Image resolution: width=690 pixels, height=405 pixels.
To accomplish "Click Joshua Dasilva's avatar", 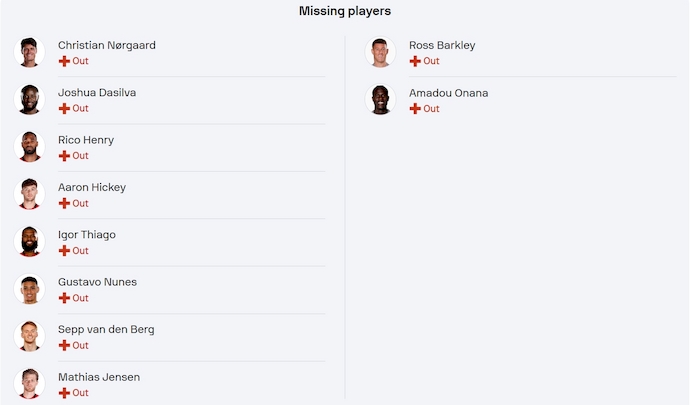I will [30, 99].
